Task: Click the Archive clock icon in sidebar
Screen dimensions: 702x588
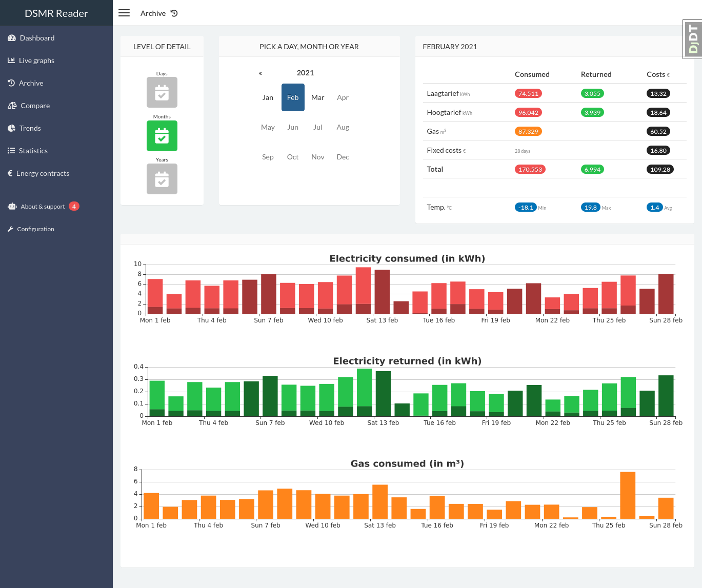Action: (x=11, y=83)
